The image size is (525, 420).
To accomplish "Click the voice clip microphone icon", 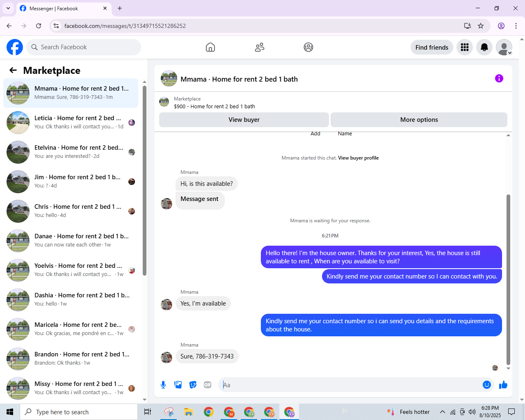I will [x=163, y=385].
